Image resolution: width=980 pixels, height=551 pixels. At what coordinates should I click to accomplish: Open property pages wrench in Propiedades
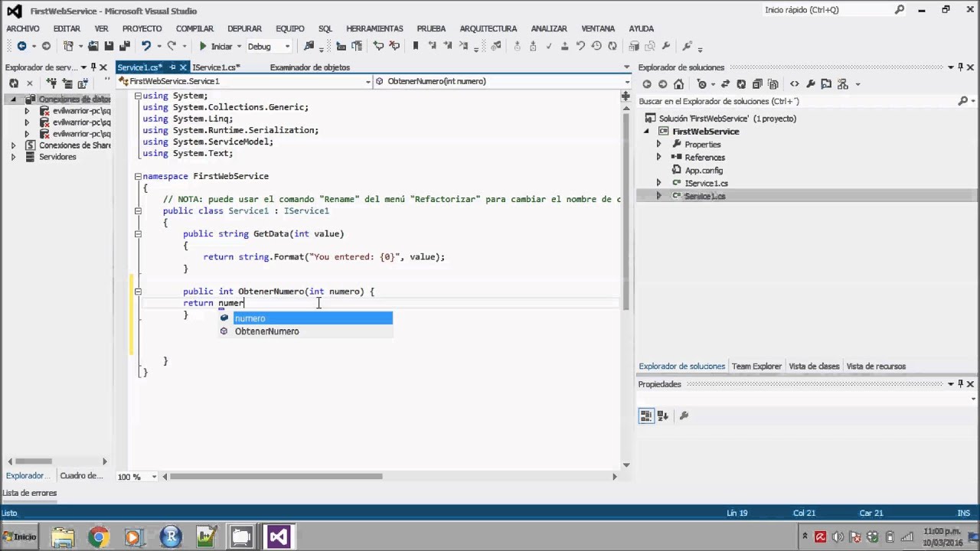click(684, 416)
